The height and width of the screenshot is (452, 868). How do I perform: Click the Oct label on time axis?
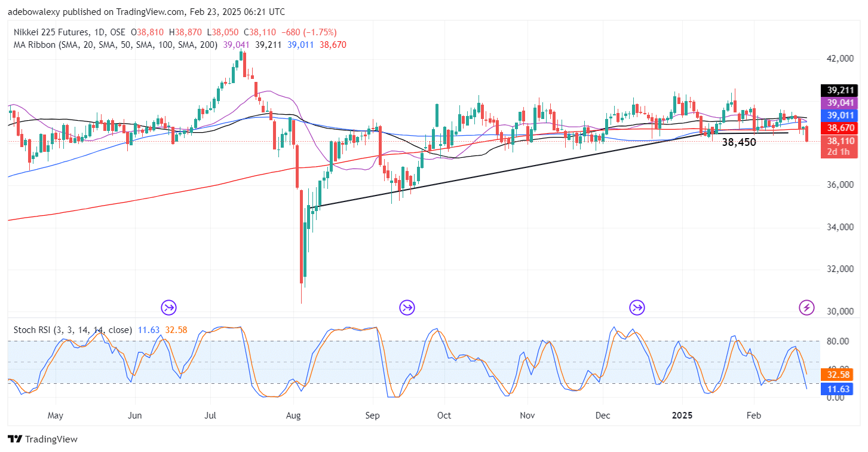click(x=444, y=415)
